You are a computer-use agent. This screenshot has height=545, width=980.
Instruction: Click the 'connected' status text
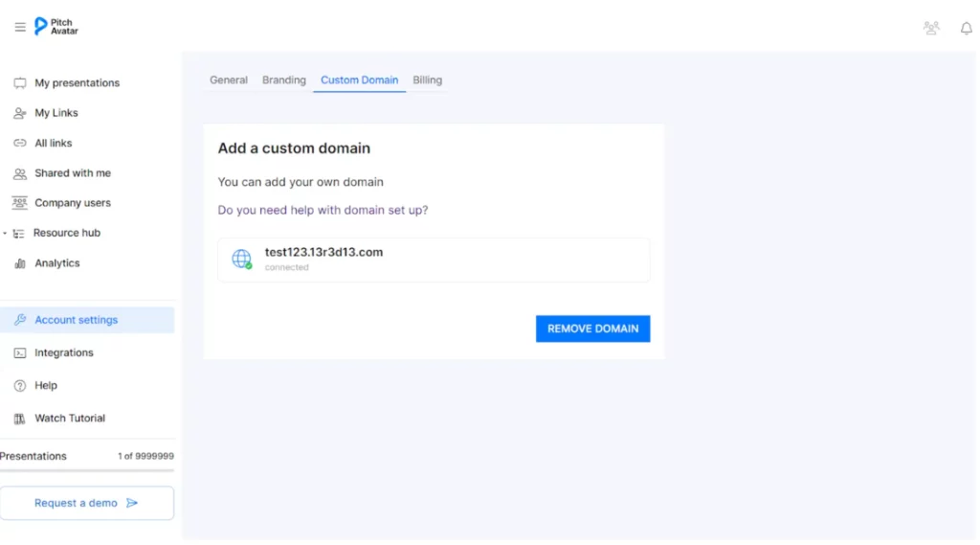(286, 268)
